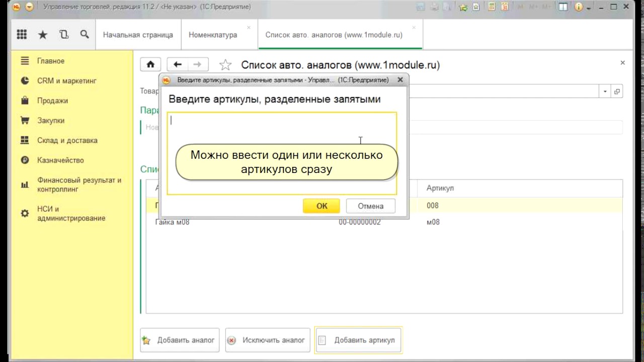Click into the артикулы text input area
The width and height of the screenshot is (644, 362).
(x=282, y=153)
